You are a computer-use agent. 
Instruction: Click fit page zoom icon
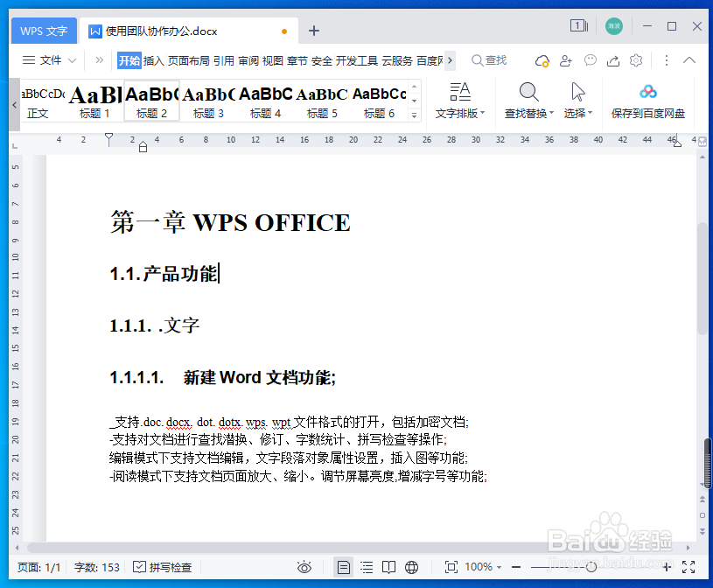451,567
